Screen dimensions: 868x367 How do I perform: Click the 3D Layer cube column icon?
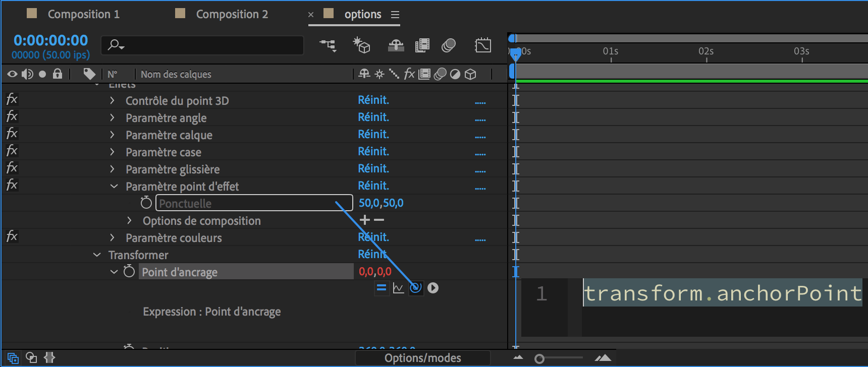470,74
